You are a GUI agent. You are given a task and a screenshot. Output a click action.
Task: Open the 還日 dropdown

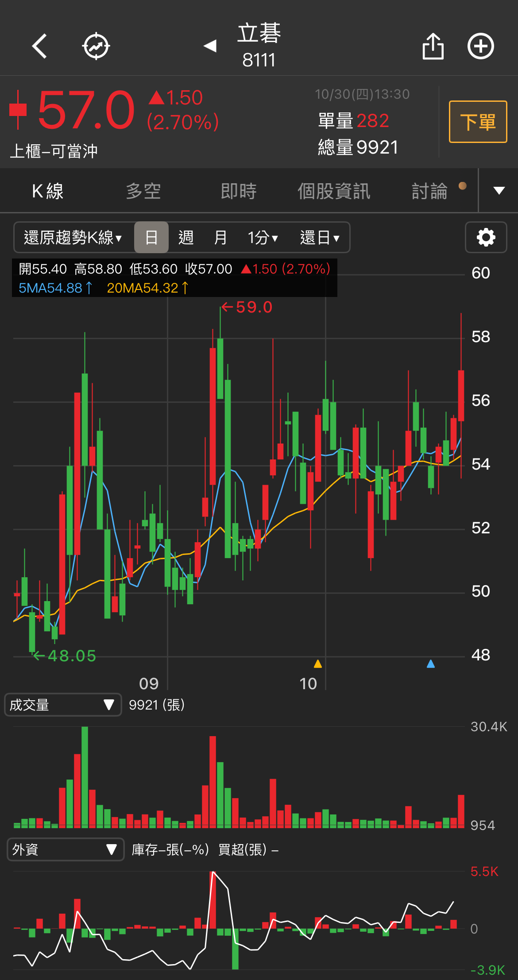[319, 238]
